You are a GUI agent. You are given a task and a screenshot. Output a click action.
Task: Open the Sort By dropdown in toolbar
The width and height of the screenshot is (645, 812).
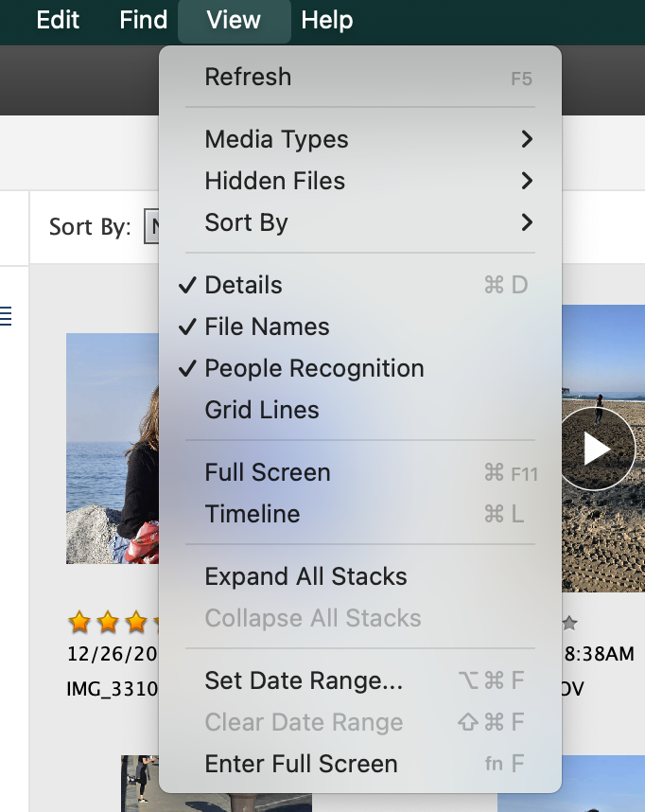click(x=150, y=227)
